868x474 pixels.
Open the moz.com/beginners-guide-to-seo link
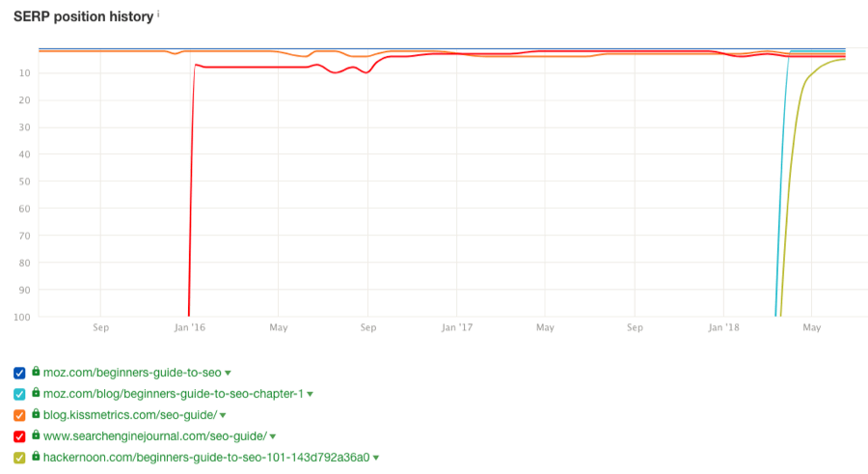[x=132, y=373]
